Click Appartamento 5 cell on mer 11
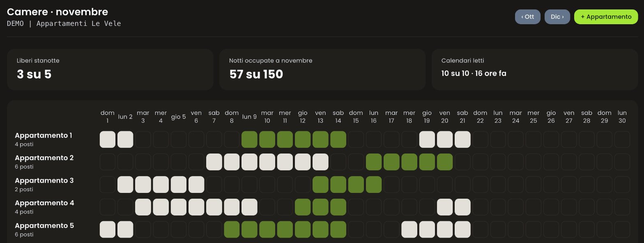Image resolution: width=644 pixels, height=243 pixels. (285, 229)
